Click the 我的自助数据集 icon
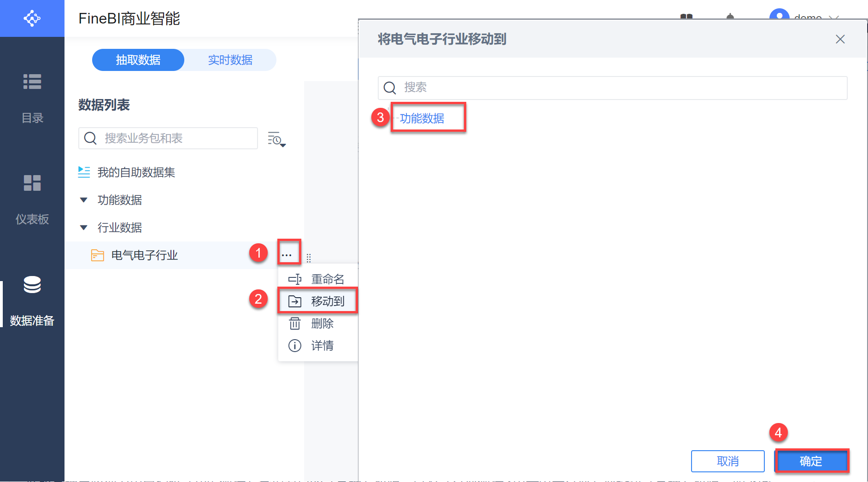868x482 pixels. tap(84, 172)
